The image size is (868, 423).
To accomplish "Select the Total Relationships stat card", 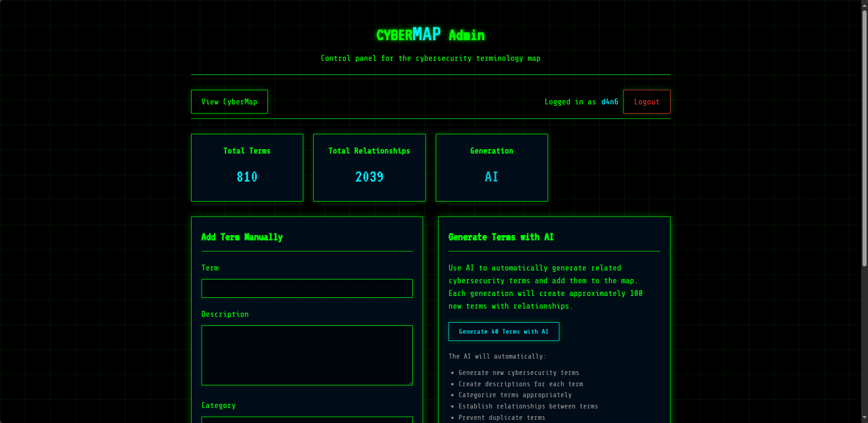I will coord(370,167).
